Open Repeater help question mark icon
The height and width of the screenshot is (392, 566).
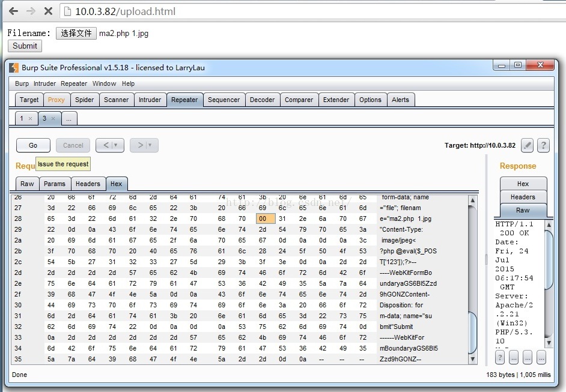[543, 145]
